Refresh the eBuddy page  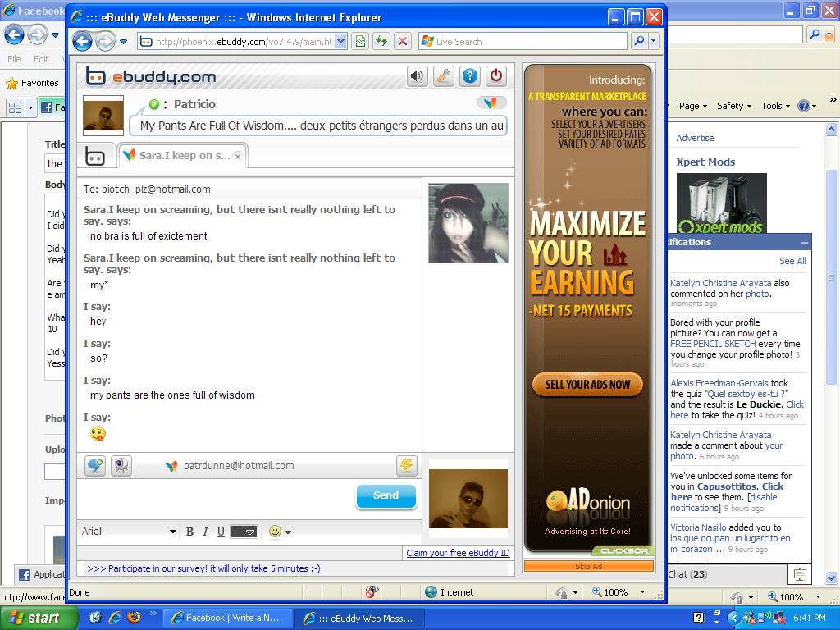pyautogui.click(x=381, y=41)
